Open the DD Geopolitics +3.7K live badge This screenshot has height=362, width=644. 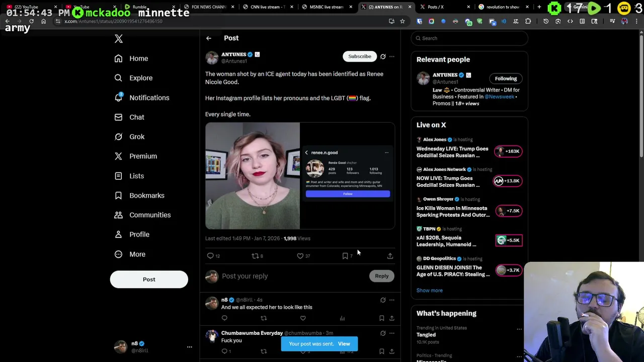(x=509, y=270)
